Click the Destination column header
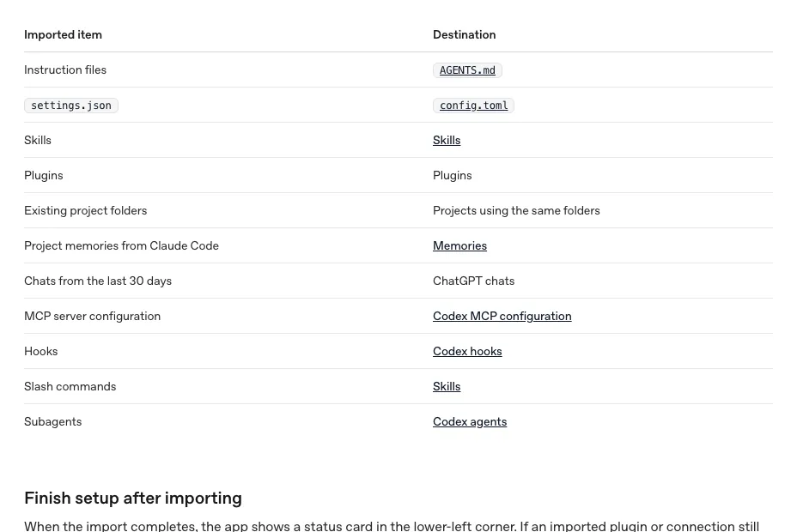The image size is (797, 532). [464, 34]
